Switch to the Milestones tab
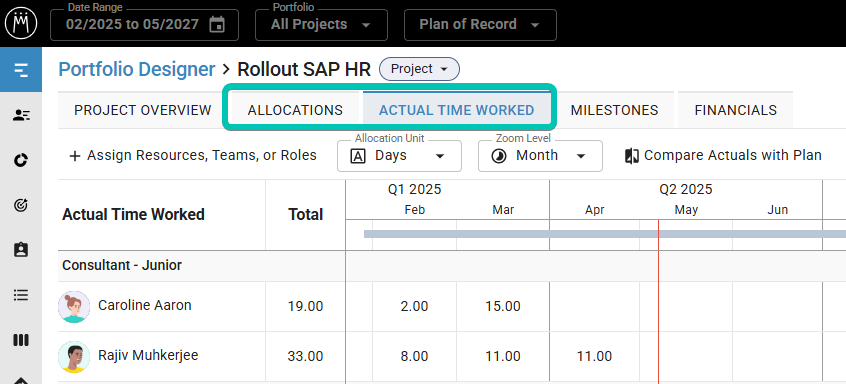The width and height of the screenshot is (846, 384). (x=615, y=110)
